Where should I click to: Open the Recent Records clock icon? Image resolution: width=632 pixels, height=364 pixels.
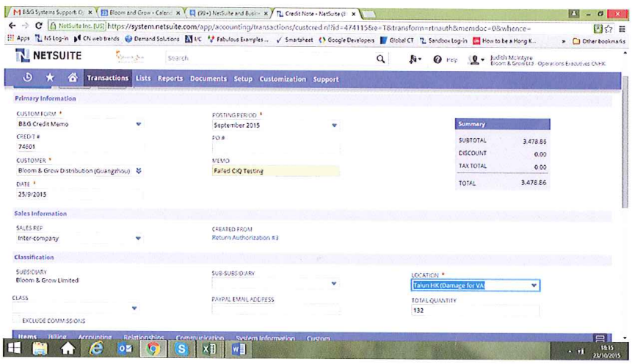(27, 77)
